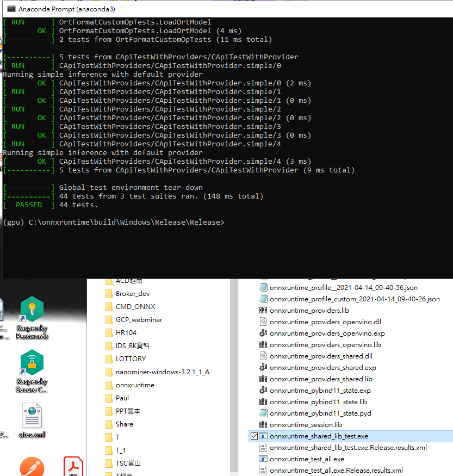Open the sites.xml desktop shortcut
The image size is (453, 476).
pyautogui.click(x=32, y=415)
